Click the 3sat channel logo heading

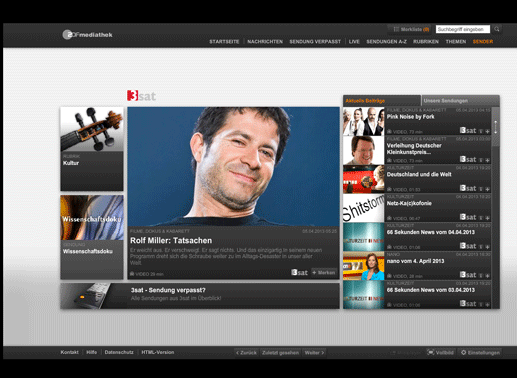pos(141,96)
